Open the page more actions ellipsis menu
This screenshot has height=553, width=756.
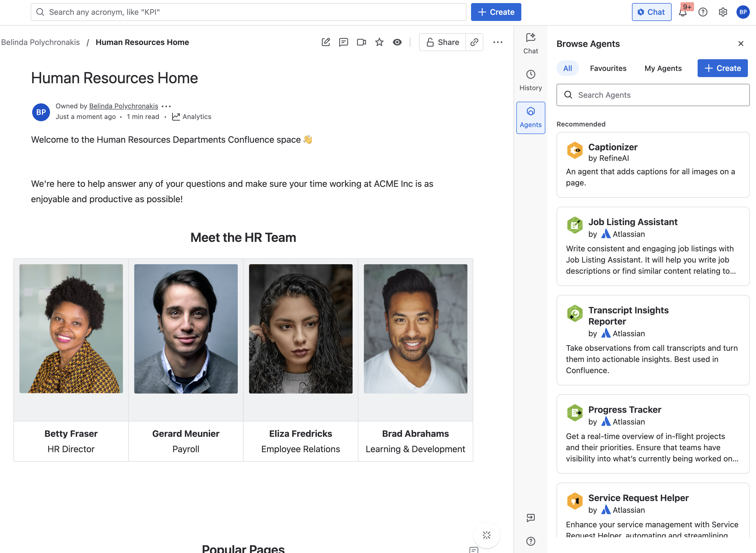click(498, 42)
